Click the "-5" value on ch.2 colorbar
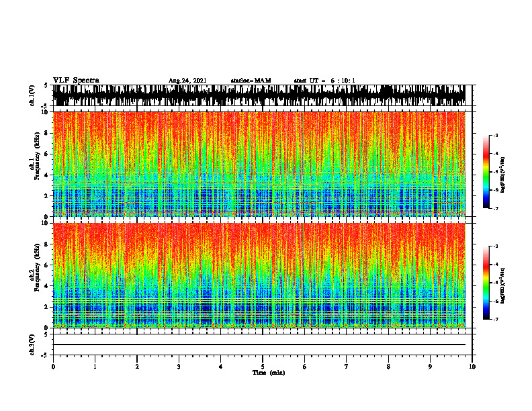This screenshot has width=532, height=411. (496, 283)
